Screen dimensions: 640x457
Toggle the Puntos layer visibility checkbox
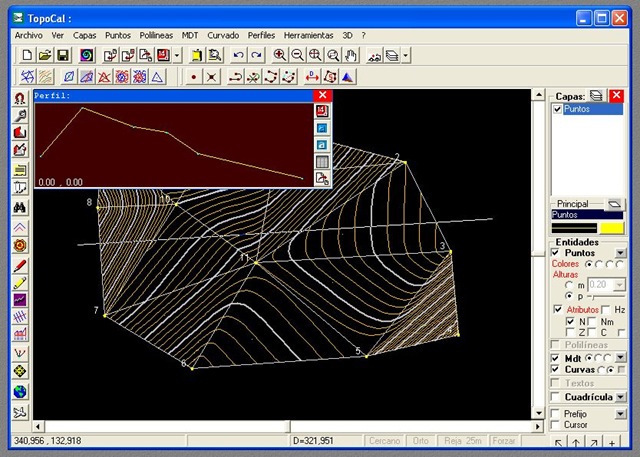pos(558,109)
